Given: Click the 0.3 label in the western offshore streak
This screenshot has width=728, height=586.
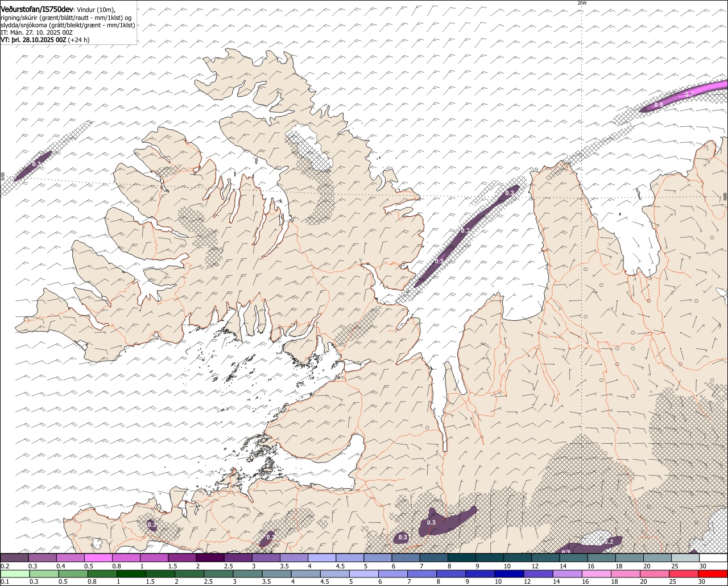Looking at the screenshot, I should (36, 164).
